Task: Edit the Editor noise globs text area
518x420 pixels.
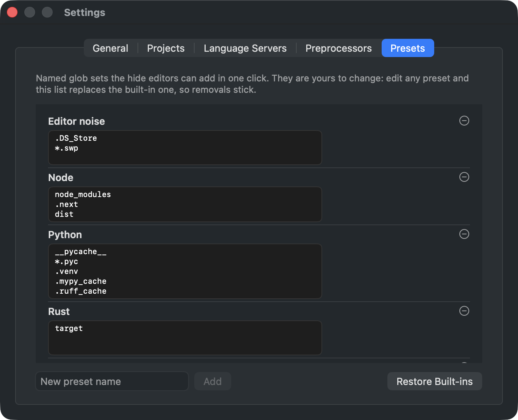Action: (185, 148)
